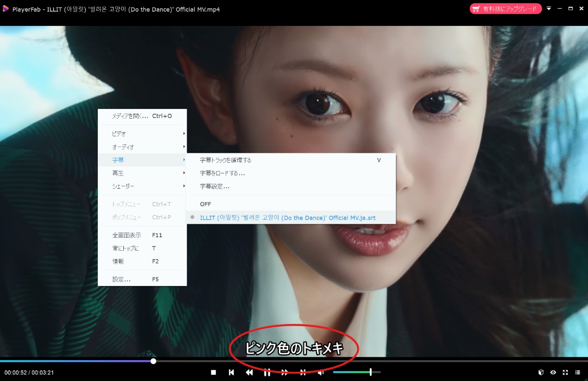The width and height of the screenshot is (588, 381).
Task: Open 字幕設定...
Action: pyautogui.click(x=291, y=186)
